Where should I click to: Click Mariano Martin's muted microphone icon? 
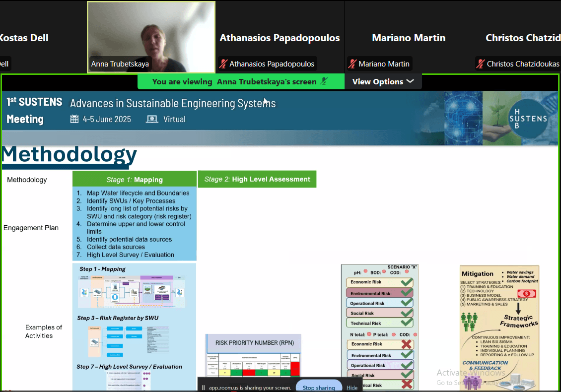point(353,64)
